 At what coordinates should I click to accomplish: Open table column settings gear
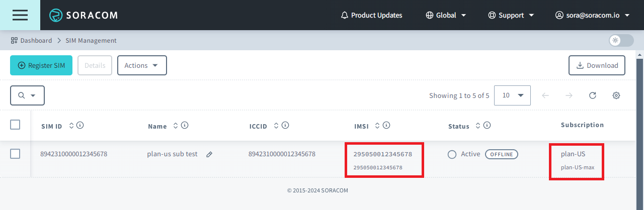(616, 95)
